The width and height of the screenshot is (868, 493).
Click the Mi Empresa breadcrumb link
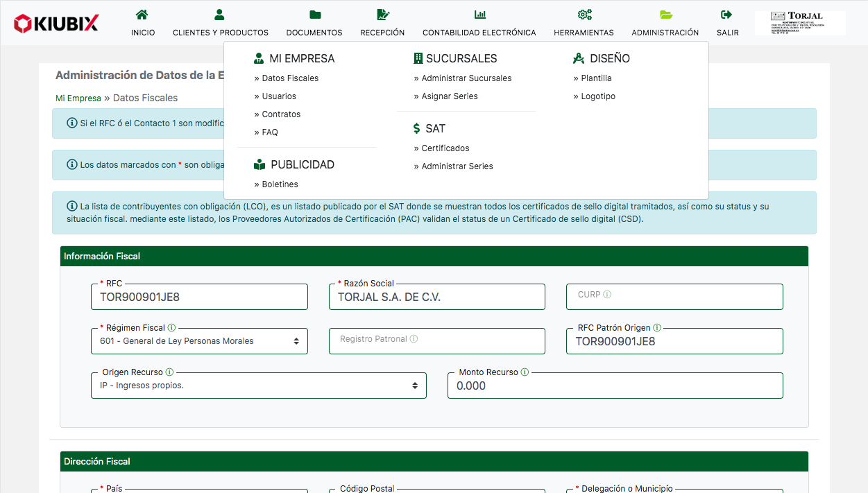click(x=78, y=98)
